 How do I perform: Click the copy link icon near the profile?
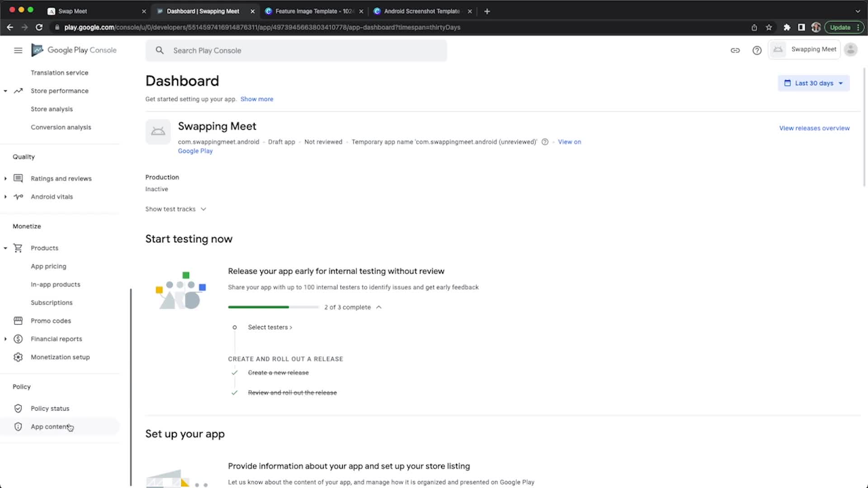tap(735, 50)
